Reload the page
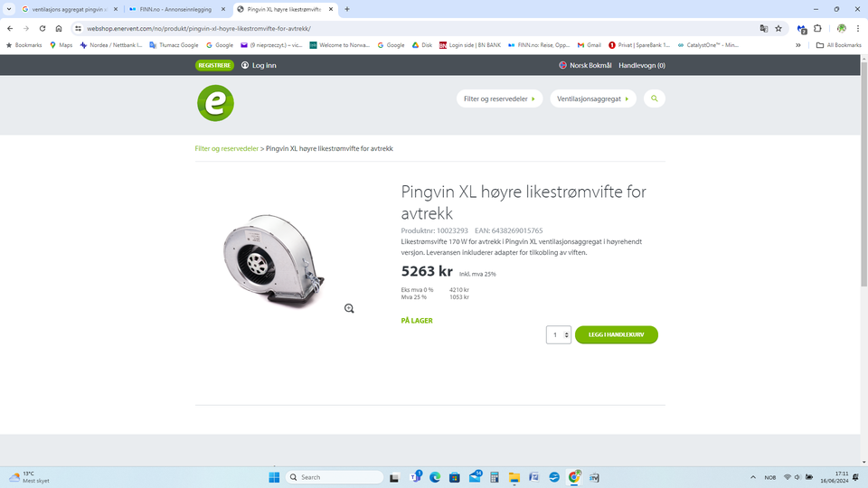Image resolution: width=868 pixels, height=488 pixels. pos(42,28)
